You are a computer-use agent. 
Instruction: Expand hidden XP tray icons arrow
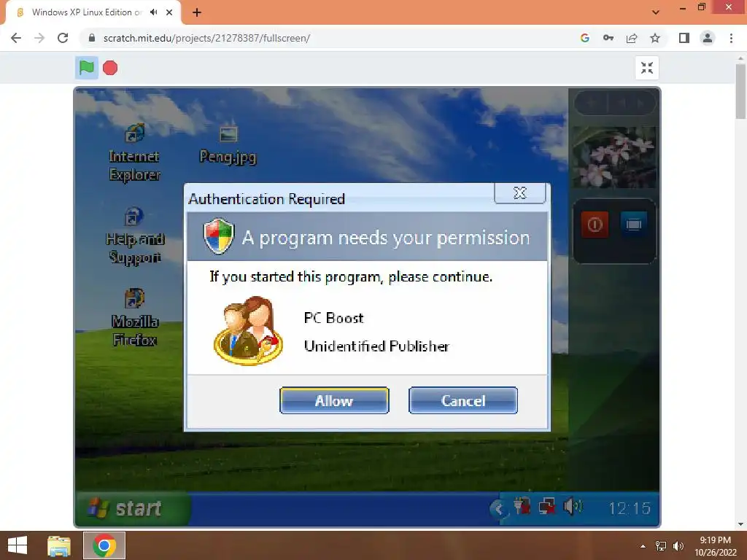click(x=498, y=509)
